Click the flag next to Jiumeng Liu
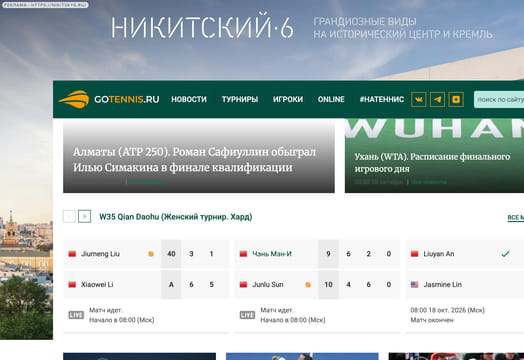This screenshot has height=360, width=524. tap(72, 254)
